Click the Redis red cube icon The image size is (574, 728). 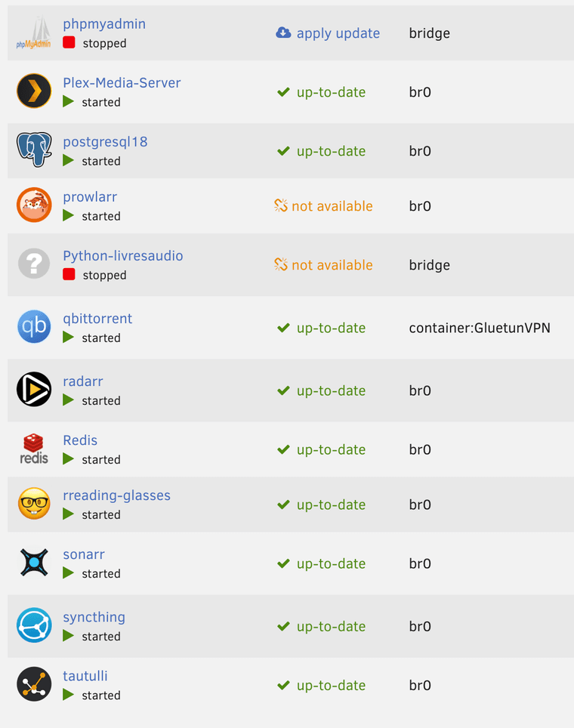pyautogui.click(x=34, y=449)
